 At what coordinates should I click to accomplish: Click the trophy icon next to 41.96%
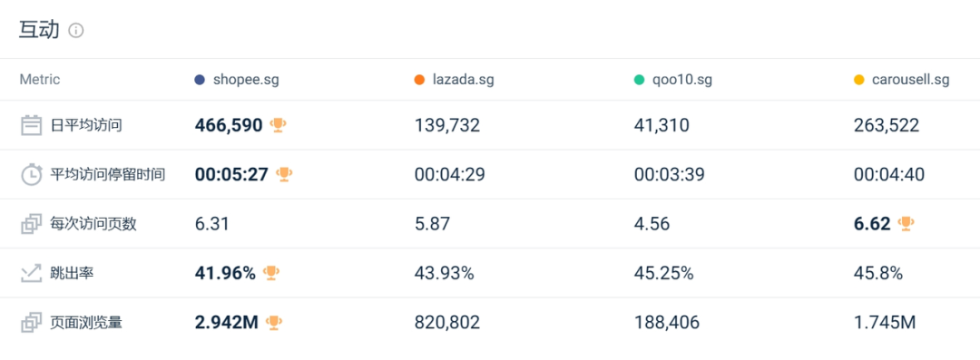click(270, 273)
